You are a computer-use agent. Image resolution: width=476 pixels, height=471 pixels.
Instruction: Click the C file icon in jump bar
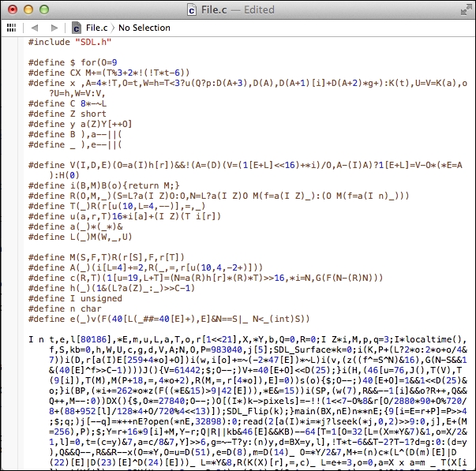click(x=77, y=28)
